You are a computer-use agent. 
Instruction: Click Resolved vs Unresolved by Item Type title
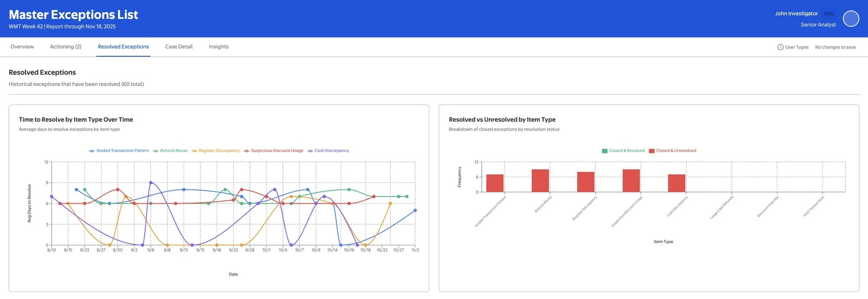(x=502, y=120)
